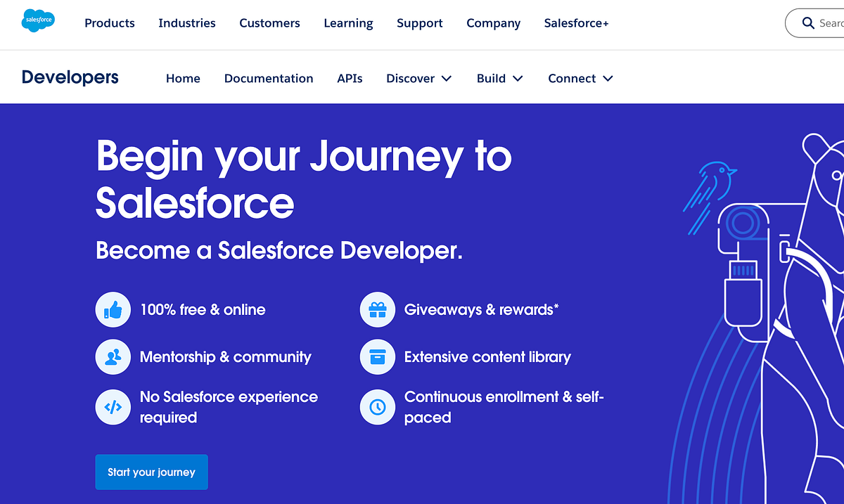Open the Learning menu item

pyautogui.click(x=348, y=22)
